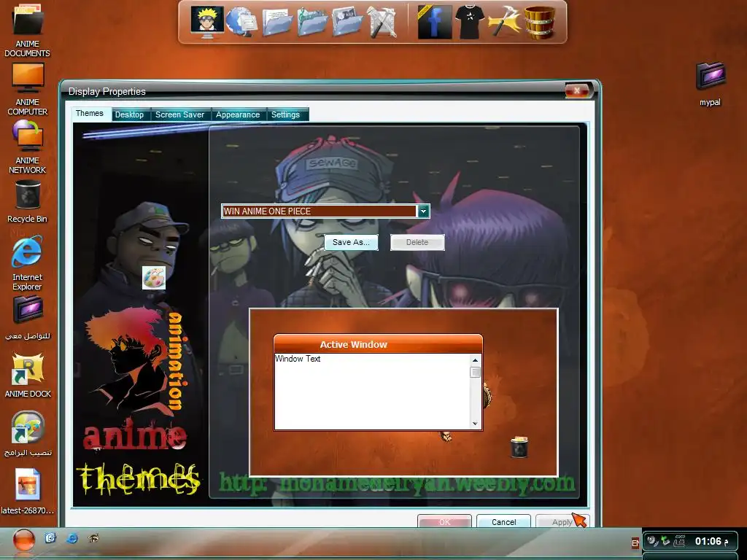Click the Active Window preview title bar

[379, 344]
